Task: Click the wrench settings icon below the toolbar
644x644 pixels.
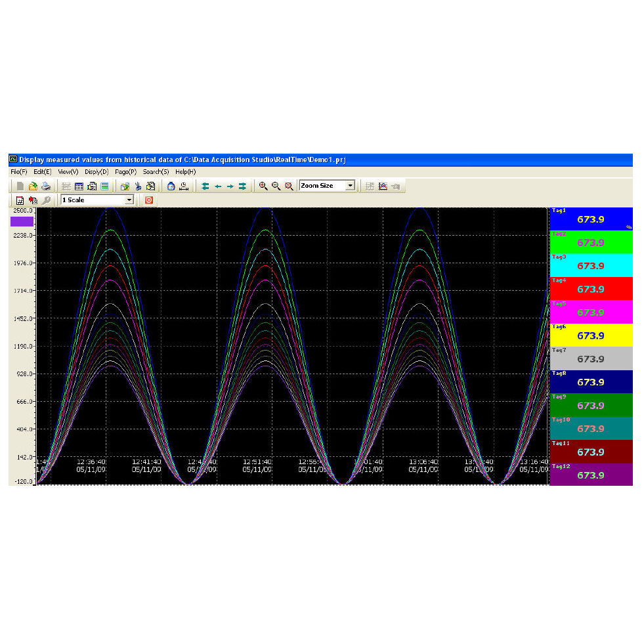Action: (46, 200)
